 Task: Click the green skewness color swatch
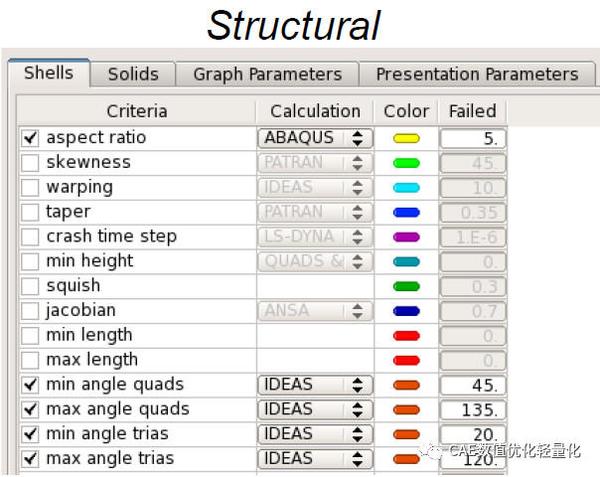407,163
